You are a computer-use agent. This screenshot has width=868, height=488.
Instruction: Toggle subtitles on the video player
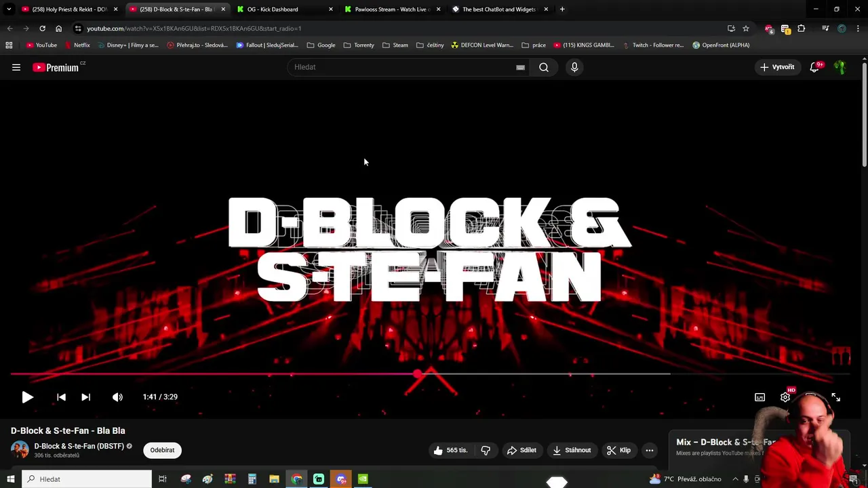coord(759,397)
